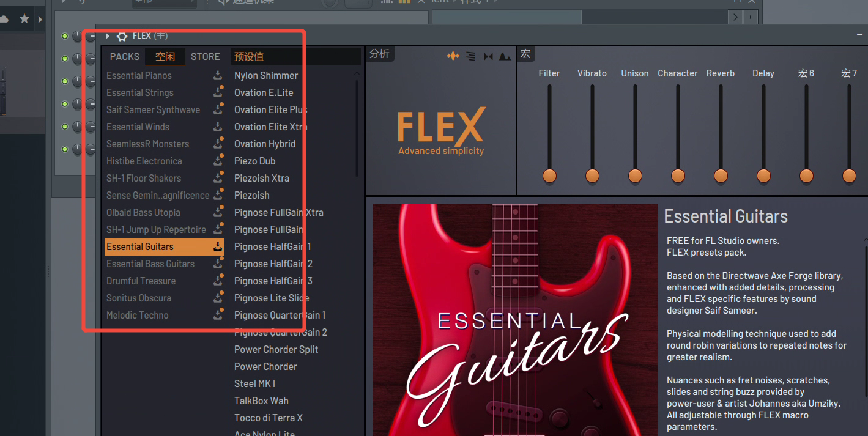The width and height of the screenshot is (868, 436).
Task: Click the Reverb macro slider handle
Action: [x=721, y=176]
